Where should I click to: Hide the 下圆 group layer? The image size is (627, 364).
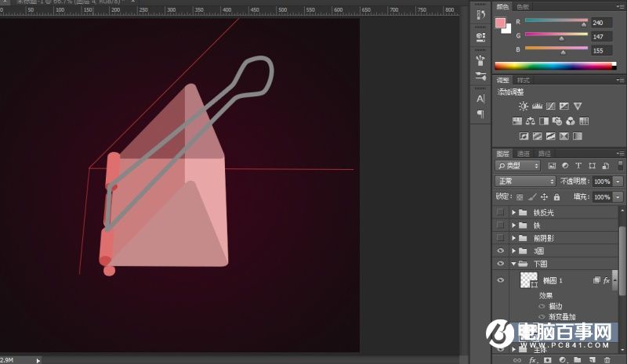coord(500,263)
